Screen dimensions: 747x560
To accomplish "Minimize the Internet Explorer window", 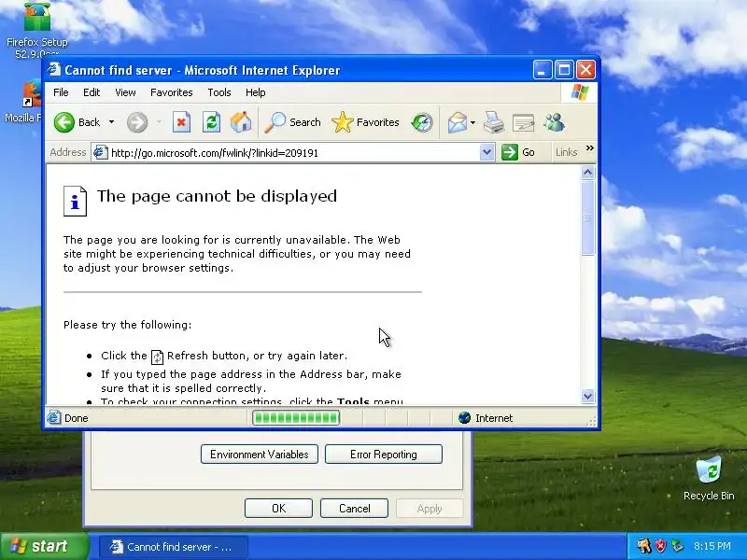I will pyautogui.click(x=543, y=70).
